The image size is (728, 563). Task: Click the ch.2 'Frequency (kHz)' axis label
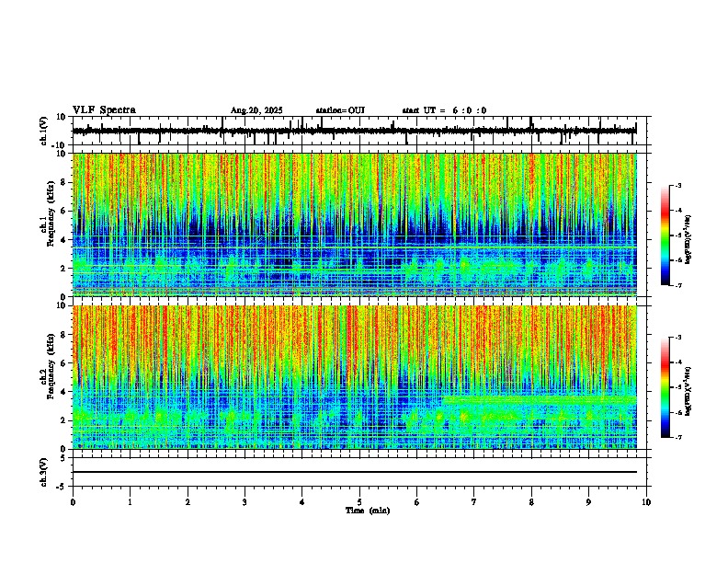[x=51, y=366]
